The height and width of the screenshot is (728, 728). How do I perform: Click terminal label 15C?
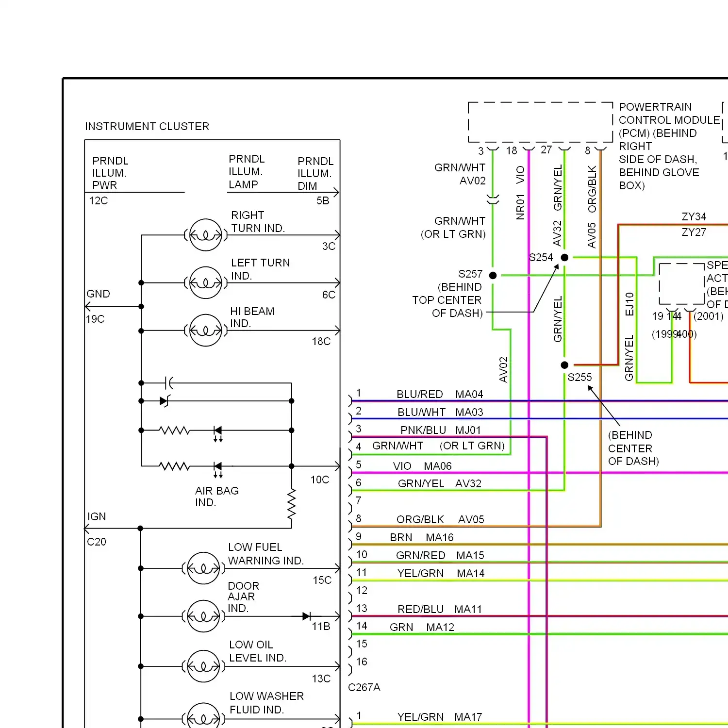[322, 580]
